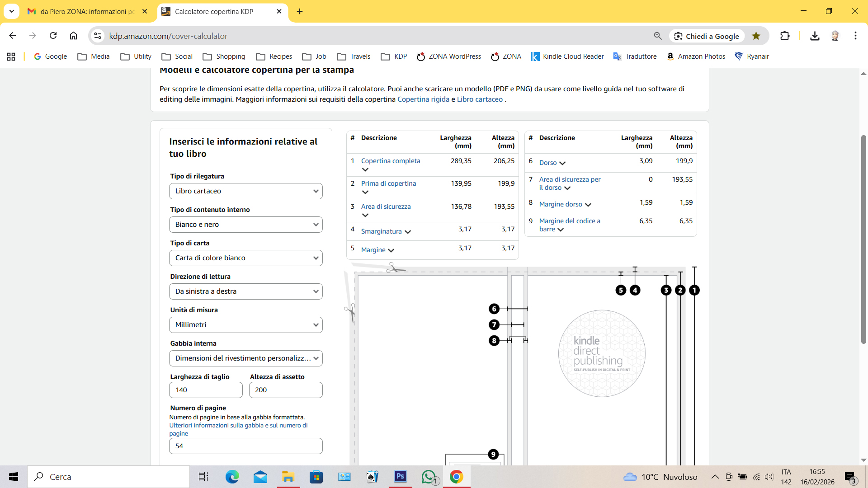Screen dimensions: 868x488
Task: Click the Numero di pagine input field
Action: coord(245,446)
